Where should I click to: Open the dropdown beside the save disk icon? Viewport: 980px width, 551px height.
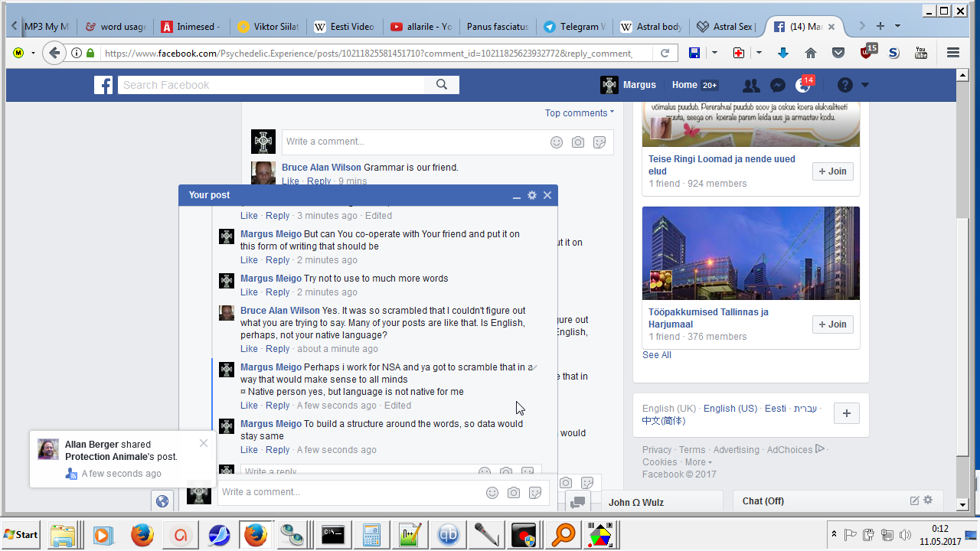[x=714, y=53]
